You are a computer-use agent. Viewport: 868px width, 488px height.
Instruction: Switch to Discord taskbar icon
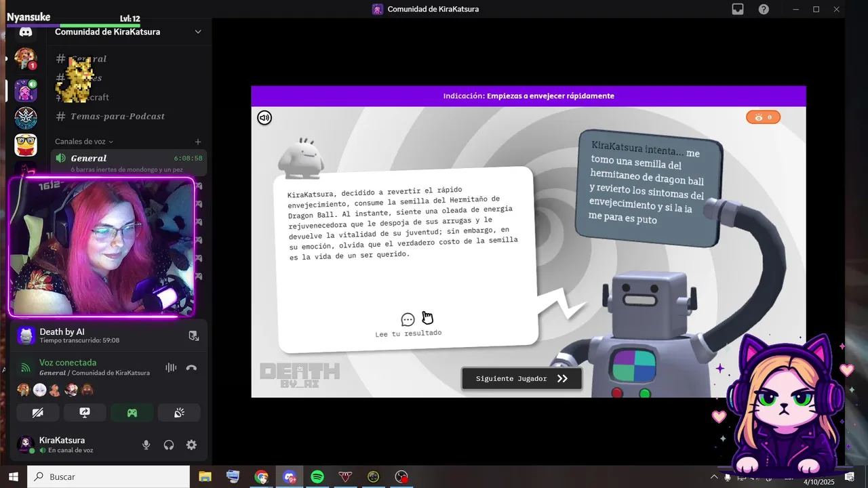coord(290,476)
